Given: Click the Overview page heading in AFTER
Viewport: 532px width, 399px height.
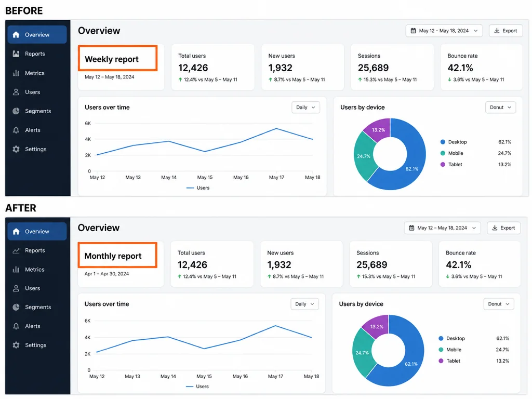Looking at the screenshot, I should pos(99,228).
